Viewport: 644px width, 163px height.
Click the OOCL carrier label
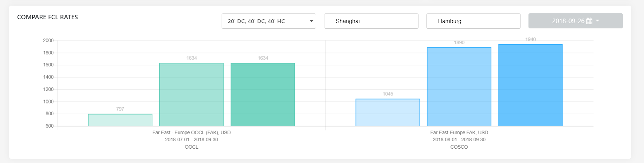(191, 147)
